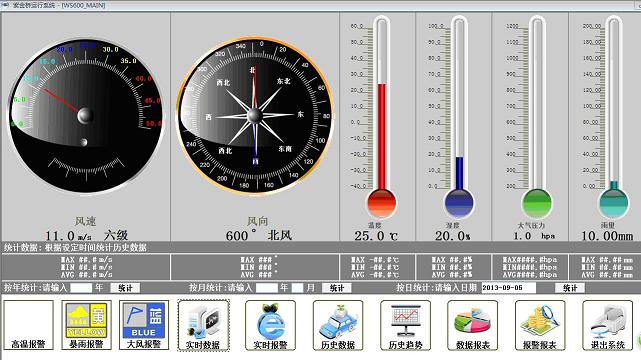Click 退出系统 exit system icon
The height and width of the screenshot is (360, 641).
coord(607,325)
